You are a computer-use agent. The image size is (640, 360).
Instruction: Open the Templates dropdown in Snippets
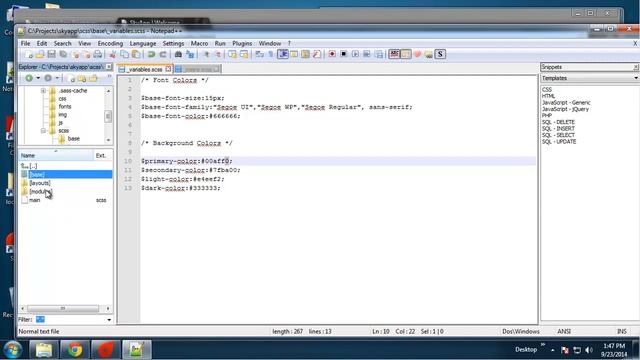[x=636, y=78]
